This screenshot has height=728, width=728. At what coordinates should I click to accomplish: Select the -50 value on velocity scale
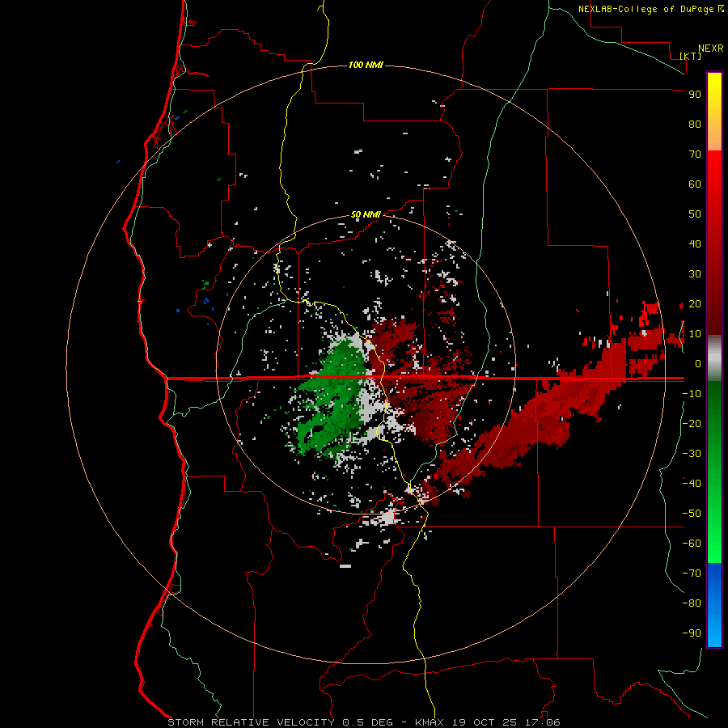[692, 513]
